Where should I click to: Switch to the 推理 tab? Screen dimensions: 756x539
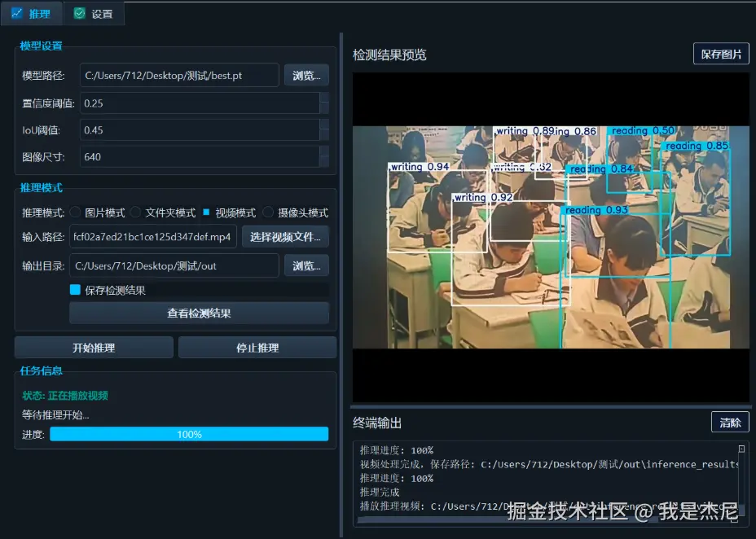coord(33,13)
